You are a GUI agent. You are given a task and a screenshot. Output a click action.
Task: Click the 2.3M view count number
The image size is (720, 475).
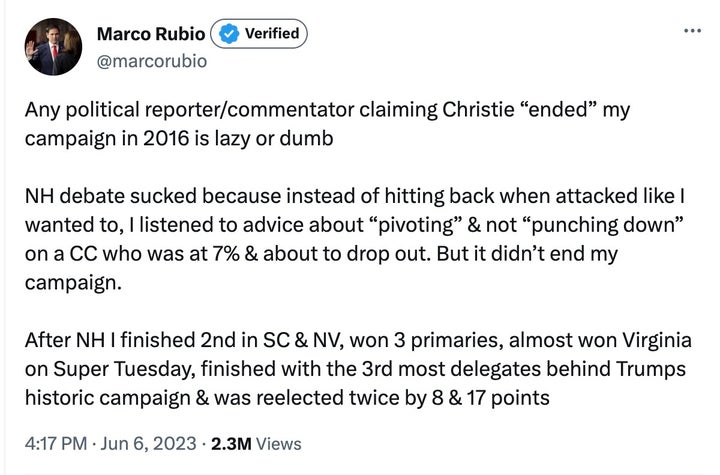[x=231, y=444]
